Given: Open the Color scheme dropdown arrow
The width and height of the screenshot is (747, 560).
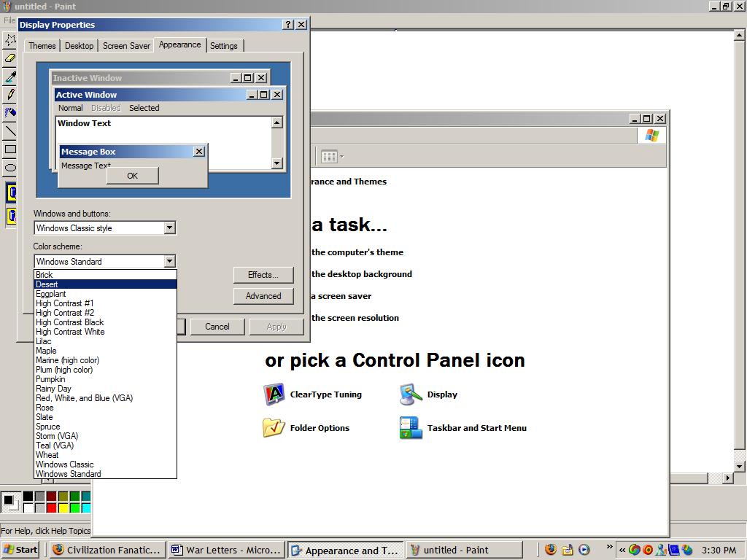Looking at the screenshot, I should click(x=169, y=261).
